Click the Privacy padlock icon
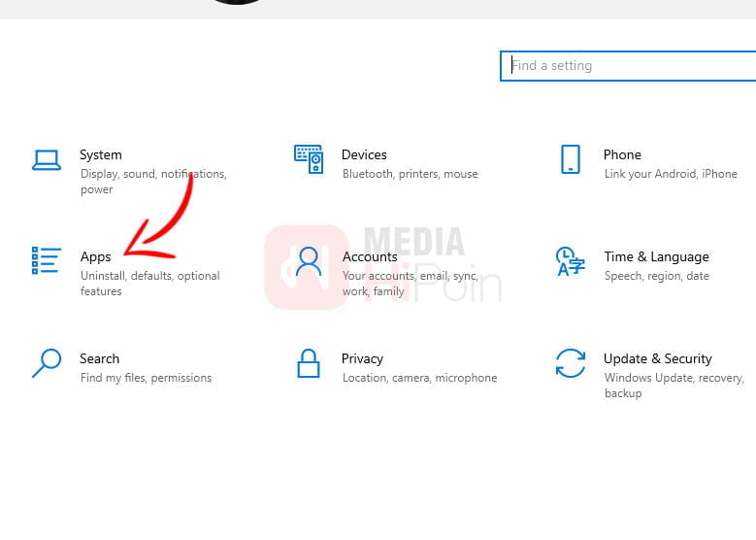Screen dimensions: 756x540 [309, 363]
